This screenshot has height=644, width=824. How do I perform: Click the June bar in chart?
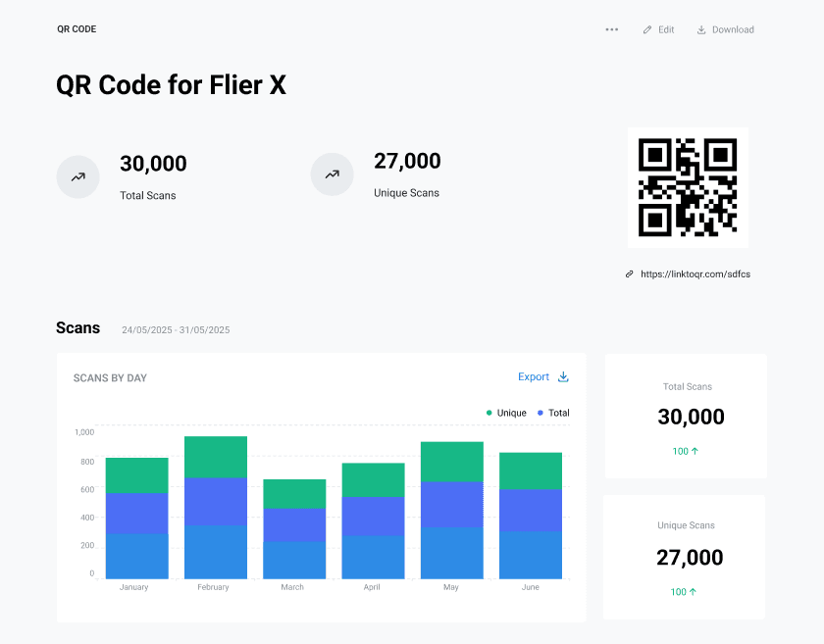pyautogui.click(x=531, y=516)
